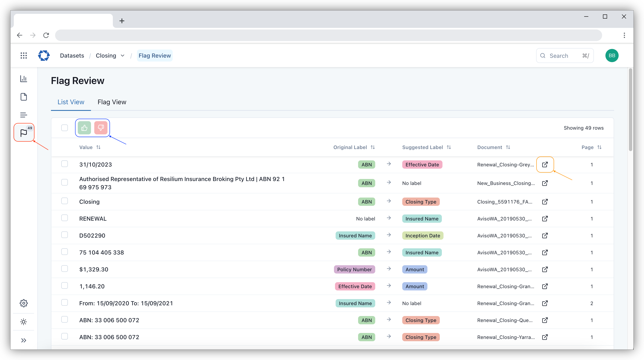Click the green thumbs-up approve button
Viewport: 644px width, 360px height.
(x=84, y=128)
